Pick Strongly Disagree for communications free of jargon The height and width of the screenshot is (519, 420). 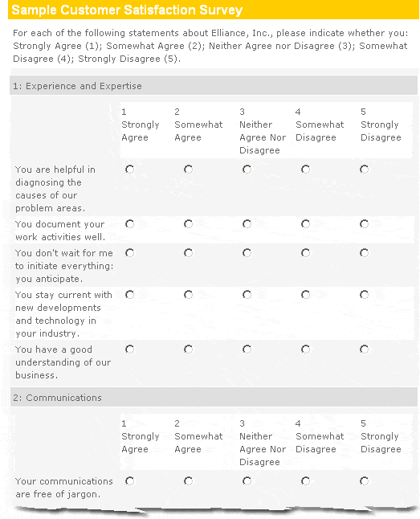click(x=364, y=481)
